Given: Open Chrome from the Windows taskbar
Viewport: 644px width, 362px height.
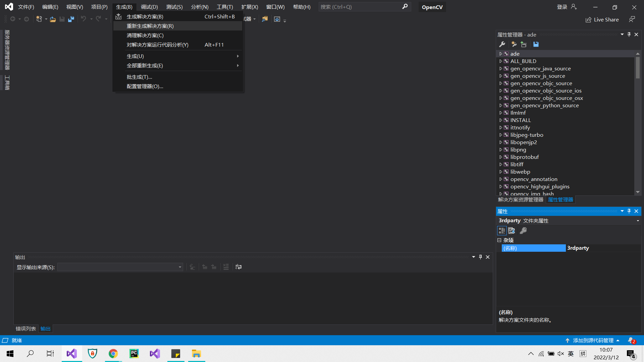Looking at the screenshot, I should 113,354.
